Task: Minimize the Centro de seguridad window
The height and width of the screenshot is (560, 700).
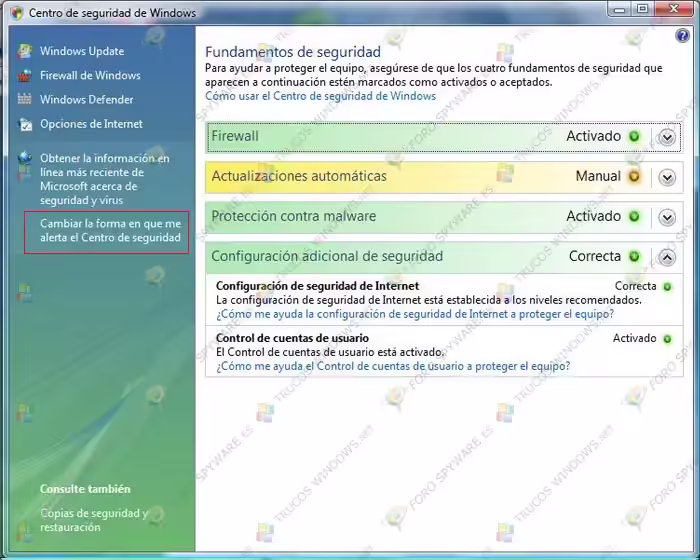Action: click(x=619, y=8)
